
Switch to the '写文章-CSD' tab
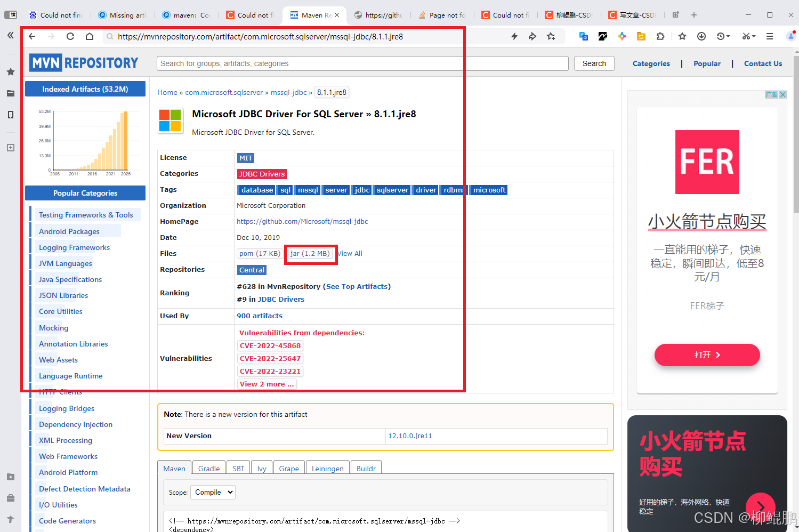632,15
